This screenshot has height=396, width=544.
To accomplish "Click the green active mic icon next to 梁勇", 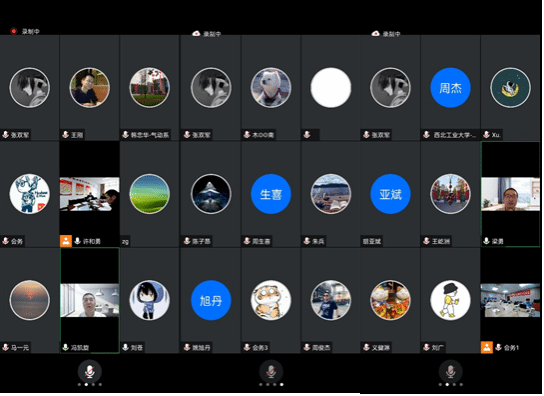I will tap(486, 241).
